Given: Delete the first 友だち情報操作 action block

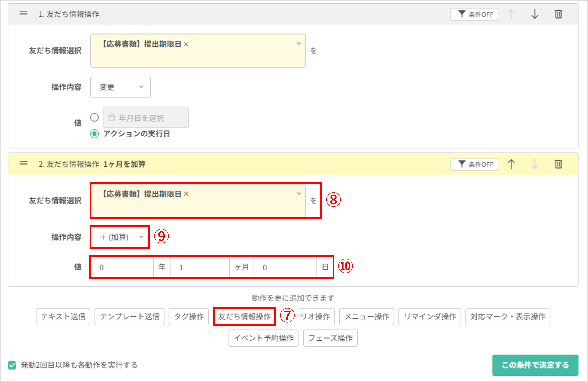Looking at the screenshot, I should (558, 14).
